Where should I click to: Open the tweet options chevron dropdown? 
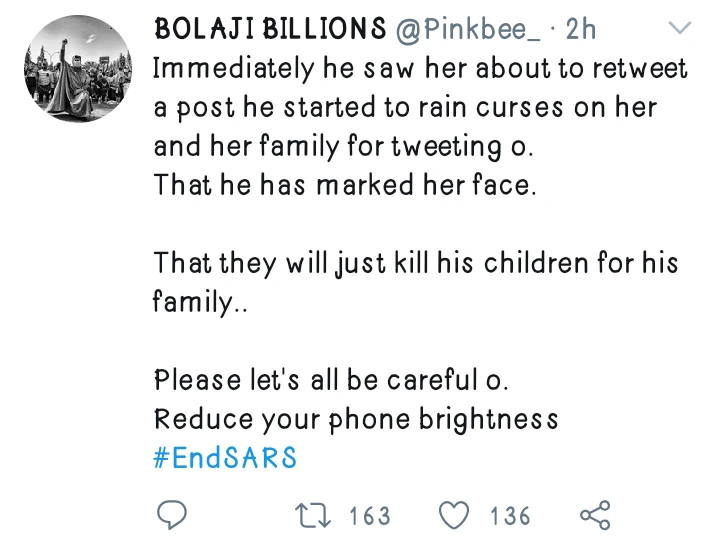point(679,28)
